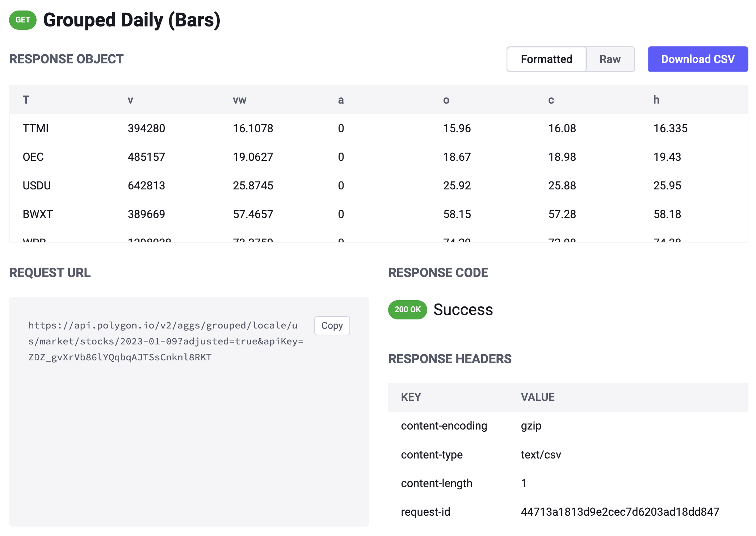
Task: Click the Grouped Daily (Bars) title
Action: (x=133, y=20)
